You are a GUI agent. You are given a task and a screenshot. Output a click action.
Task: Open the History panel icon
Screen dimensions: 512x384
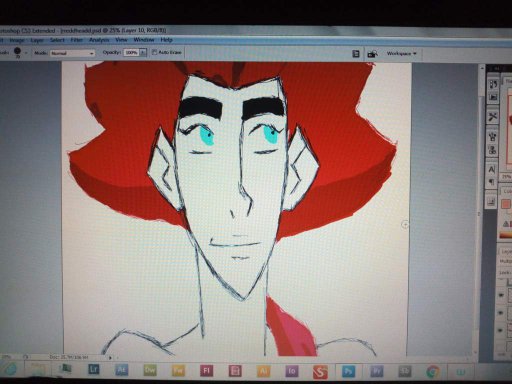click(493, 84)
